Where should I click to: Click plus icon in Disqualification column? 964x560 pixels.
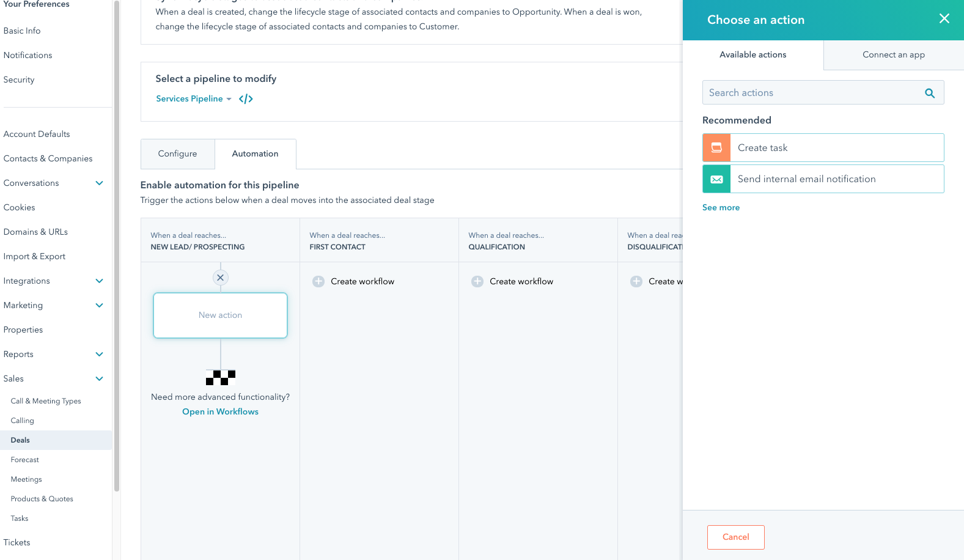point(636,281)
